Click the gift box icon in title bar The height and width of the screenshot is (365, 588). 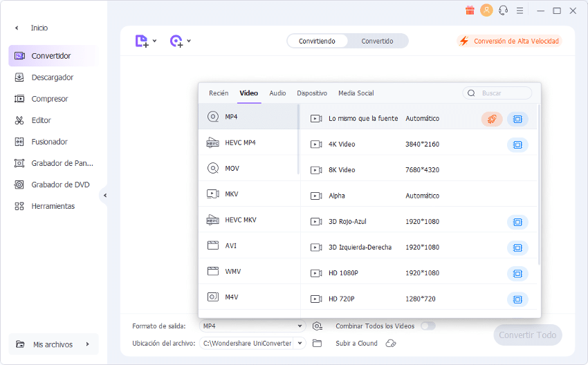coord(470,10)
